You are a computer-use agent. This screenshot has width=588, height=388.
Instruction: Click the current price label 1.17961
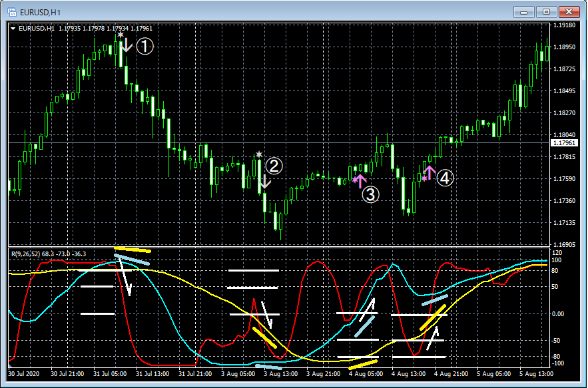click(565, 143)
